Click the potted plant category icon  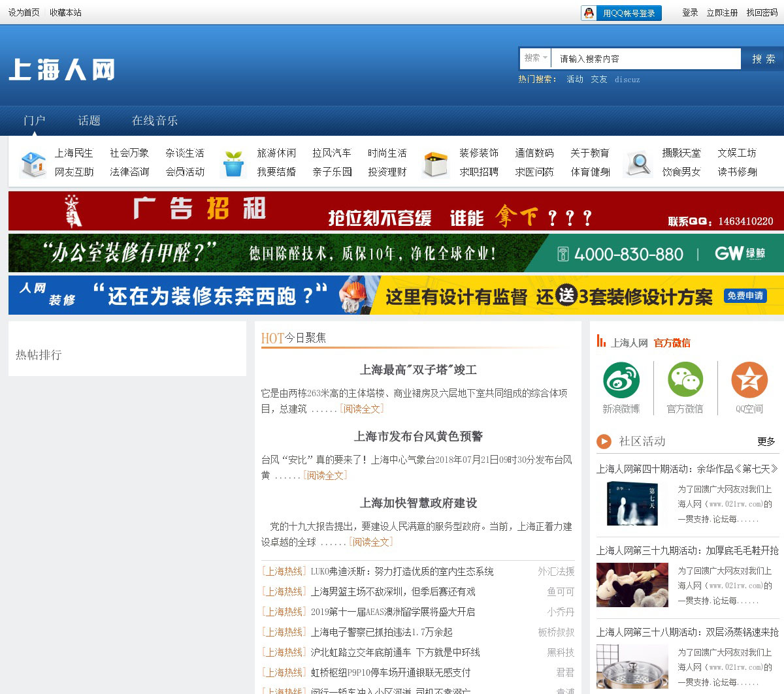click(233, 164)
